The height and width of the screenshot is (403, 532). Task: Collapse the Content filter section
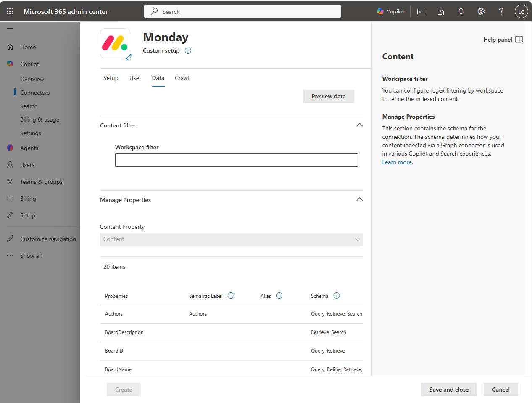(359, 125)
